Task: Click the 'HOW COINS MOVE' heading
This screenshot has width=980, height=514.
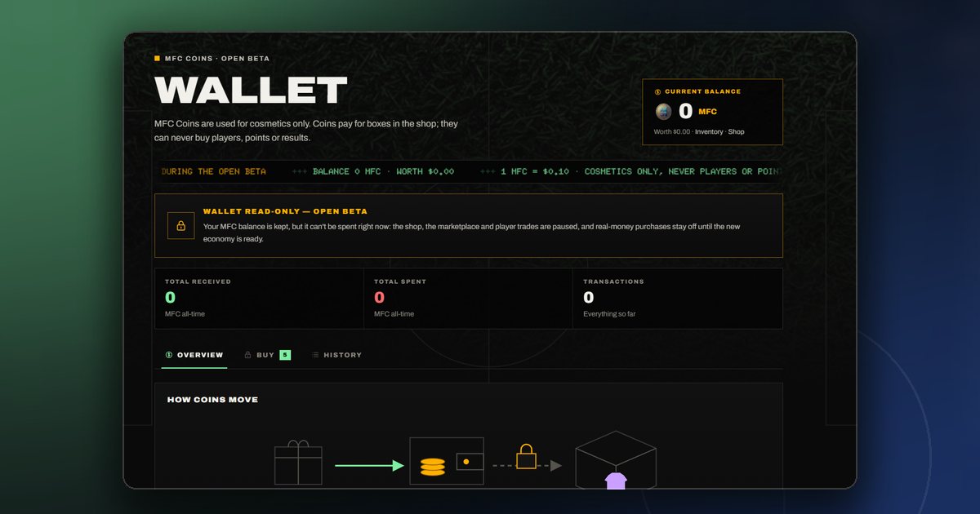Action: point(212,400)
